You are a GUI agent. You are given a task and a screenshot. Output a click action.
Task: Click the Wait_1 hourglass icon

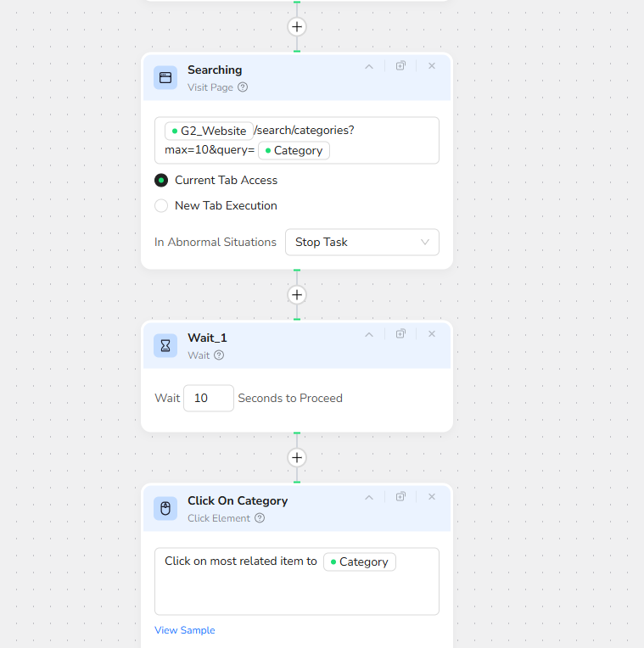click(165, 345)
